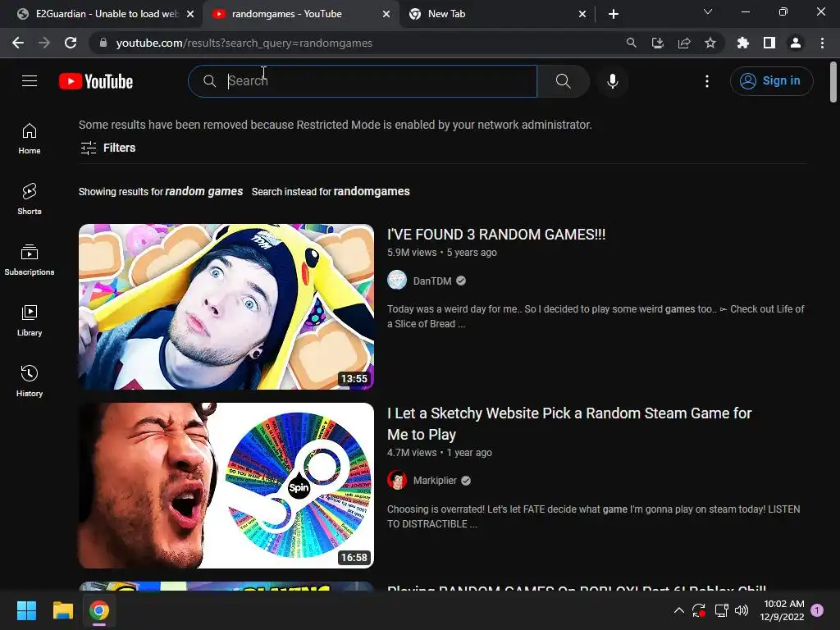Open notification badge in taskbar
840x630 pixels.
pyautogui.click(x=817, y=610)
